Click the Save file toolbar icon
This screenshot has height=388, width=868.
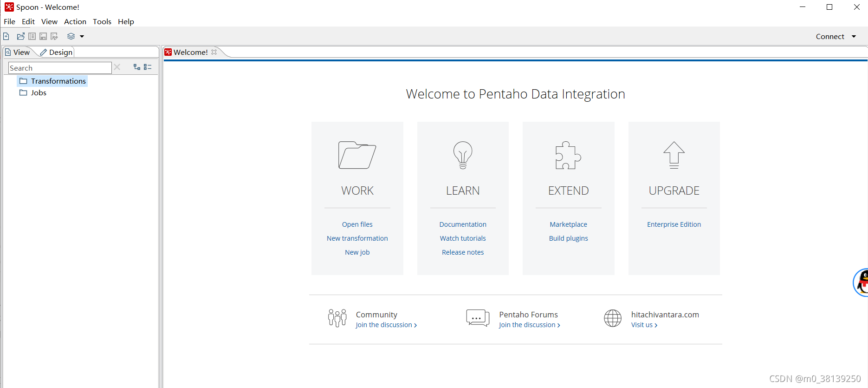[x=43, y=36]
